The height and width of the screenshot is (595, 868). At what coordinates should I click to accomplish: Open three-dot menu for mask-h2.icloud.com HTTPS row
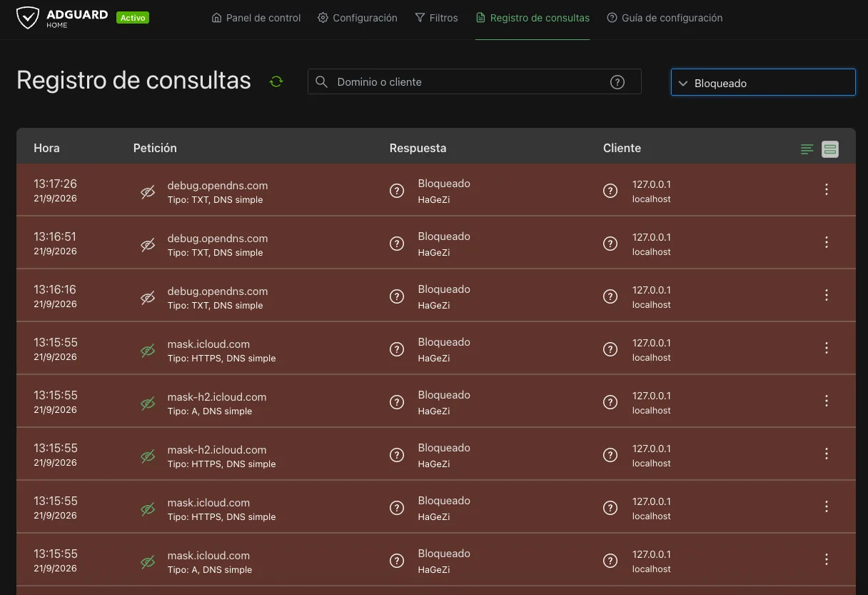tap(827, 454)
